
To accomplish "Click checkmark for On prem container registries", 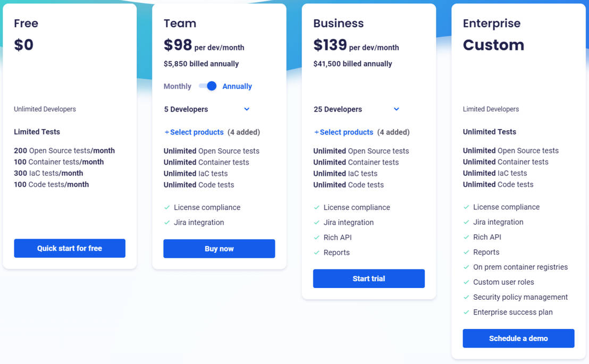I will pos(466,267).
